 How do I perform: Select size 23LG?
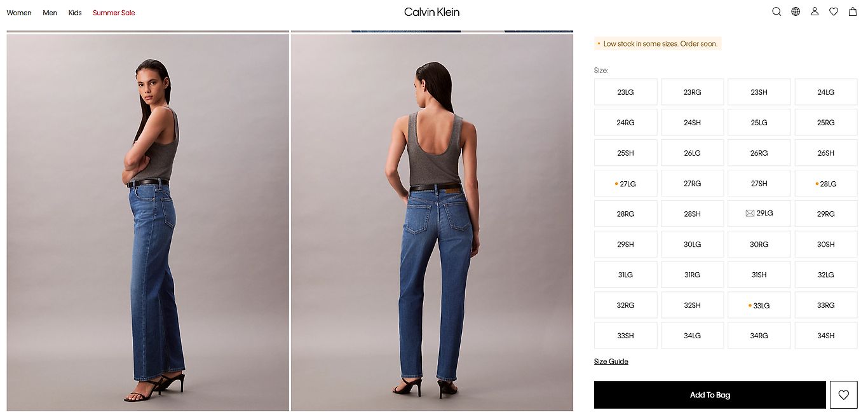point(626,92)
